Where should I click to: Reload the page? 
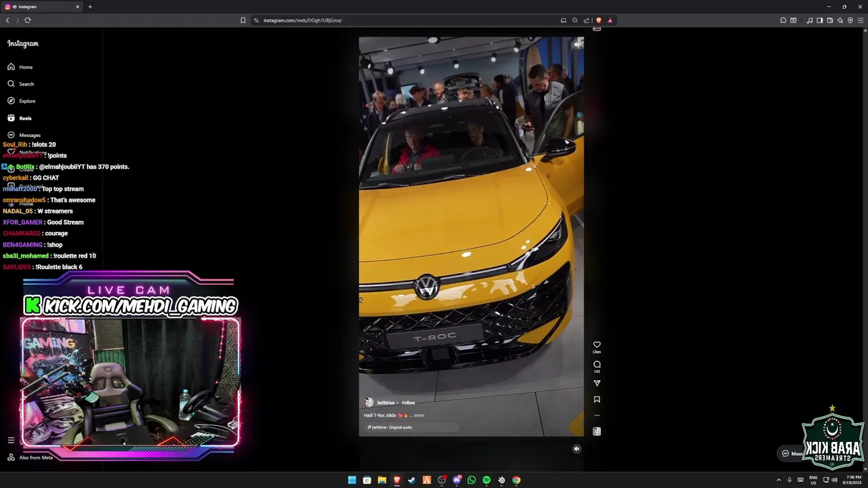28,20
